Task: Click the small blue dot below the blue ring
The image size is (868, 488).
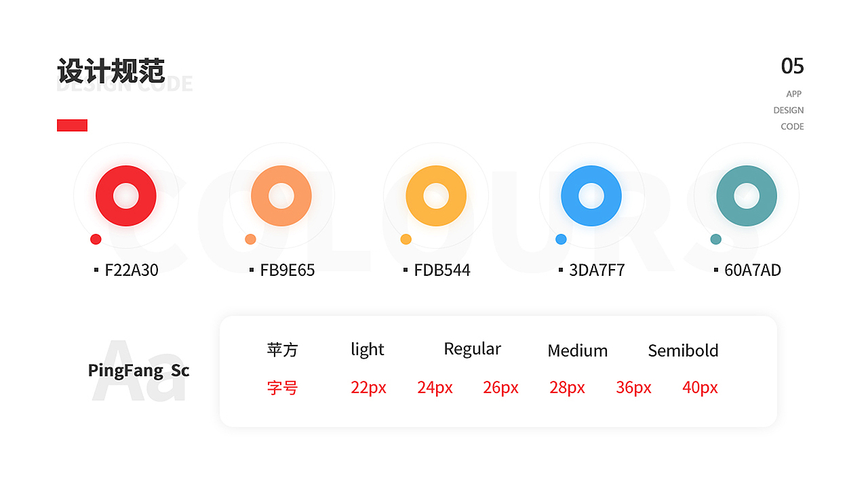Action: point(561,239)
